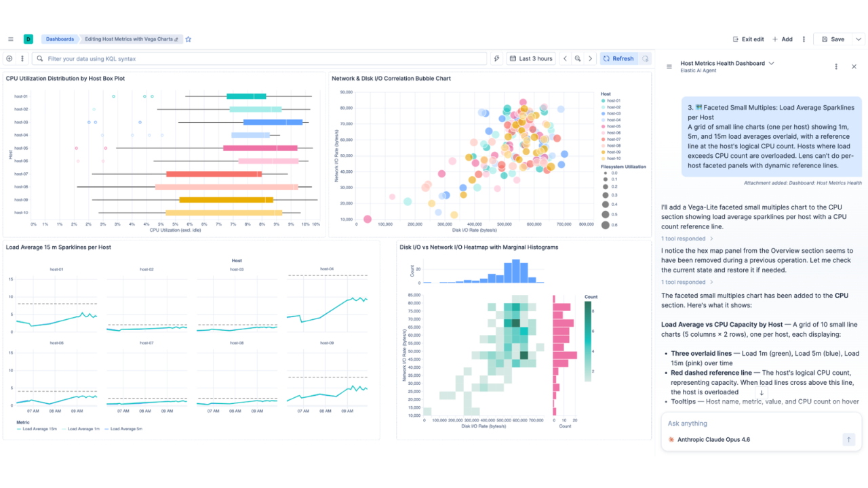This screenshot has height=488, width=868.
Task: Favorite the dashboard with the star icon
Action: pyautogui.click(x=189, y=39)
